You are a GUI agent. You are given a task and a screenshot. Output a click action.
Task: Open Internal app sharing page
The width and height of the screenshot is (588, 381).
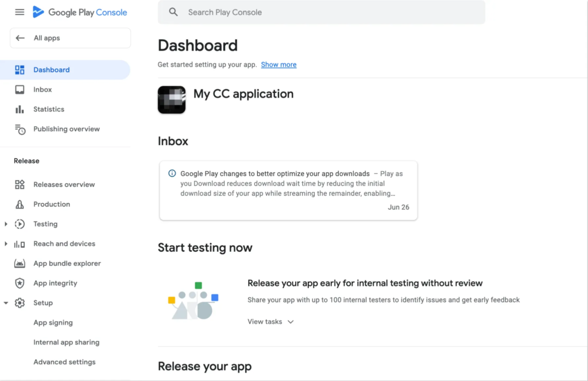tap(66, 343)
